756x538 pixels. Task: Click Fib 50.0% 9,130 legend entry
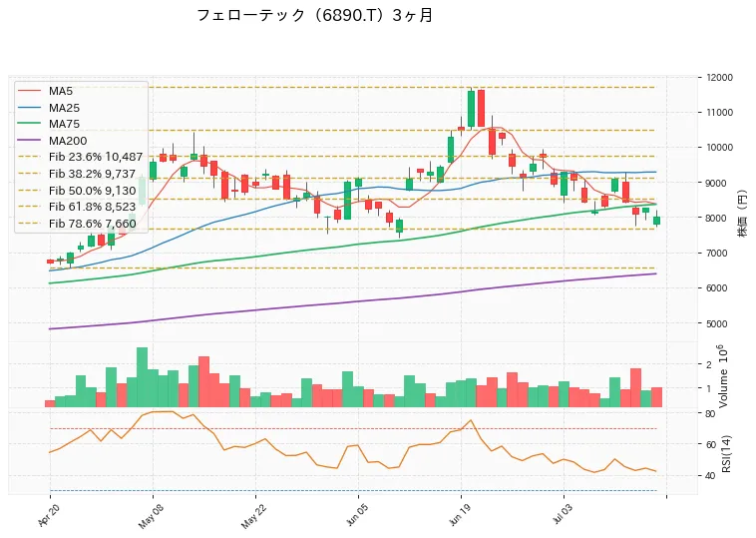coord(77,191)
